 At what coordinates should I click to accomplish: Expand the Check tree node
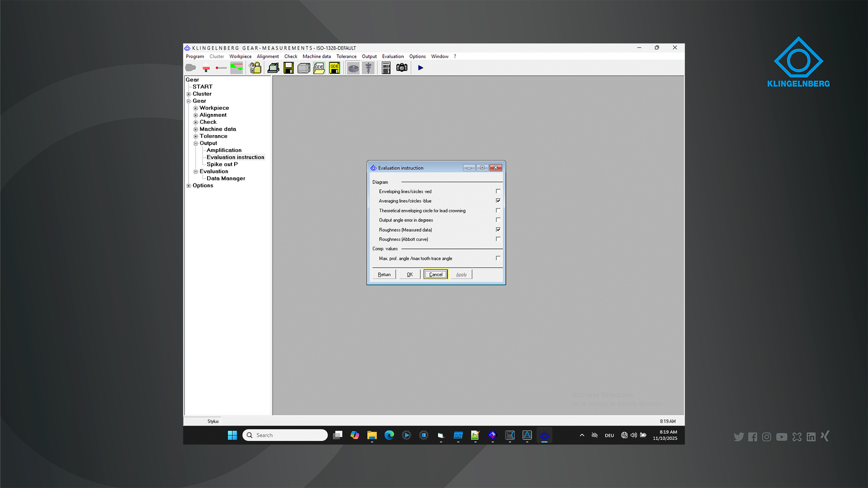(x=196, y=122)
